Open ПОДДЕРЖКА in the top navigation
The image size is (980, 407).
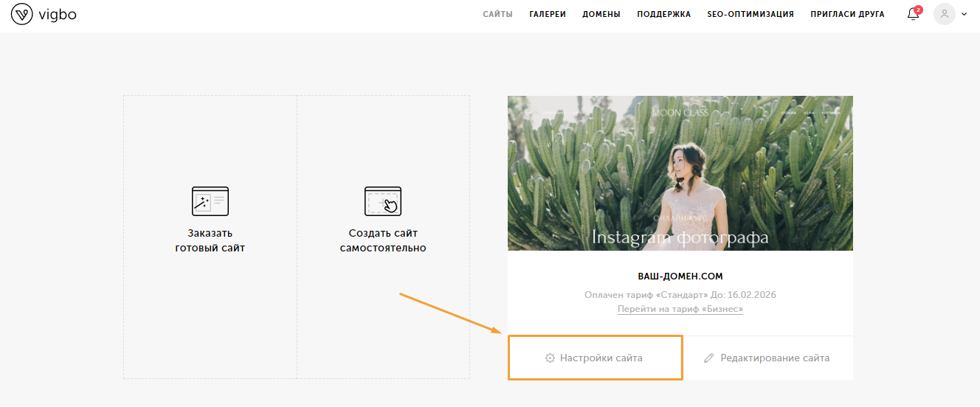click(x=664, y=14)
